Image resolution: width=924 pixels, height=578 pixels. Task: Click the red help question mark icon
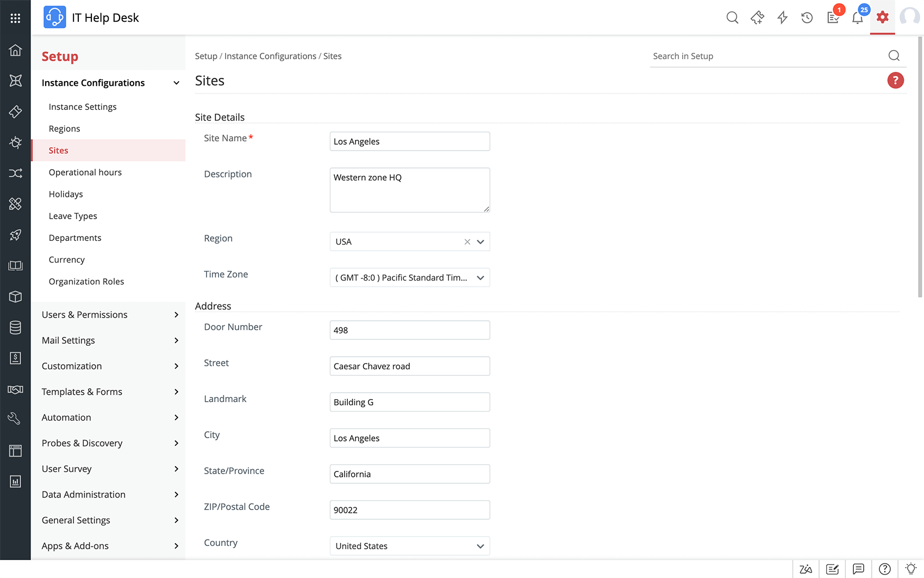click(x=895, y=80)
